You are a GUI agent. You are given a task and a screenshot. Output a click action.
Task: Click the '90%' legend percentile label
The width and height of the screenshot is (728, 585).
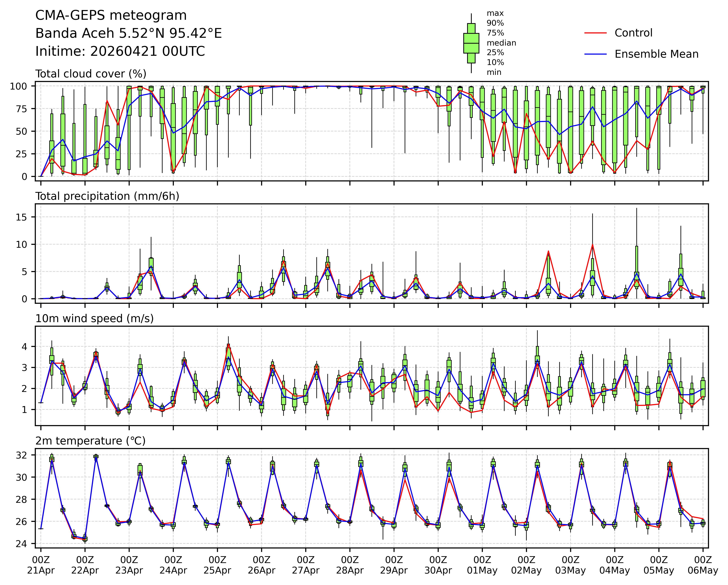(495, 23)
